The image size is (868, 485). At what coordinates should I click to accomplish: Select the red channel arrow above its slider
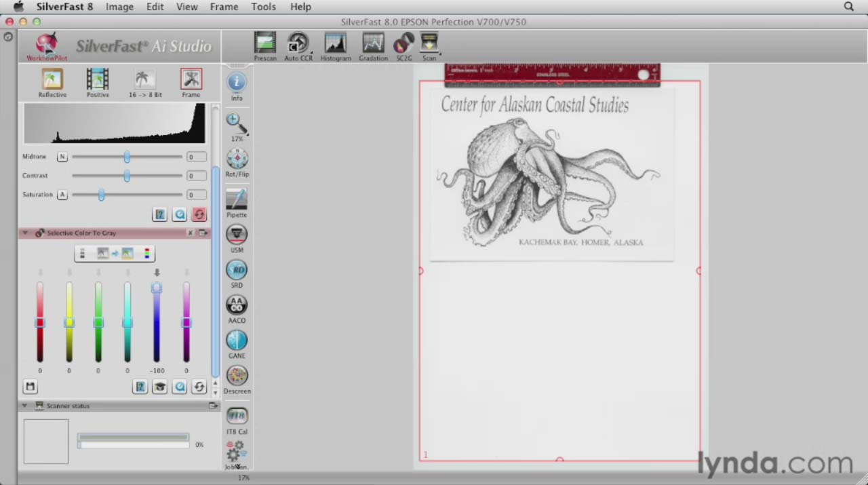pos(40,273)
